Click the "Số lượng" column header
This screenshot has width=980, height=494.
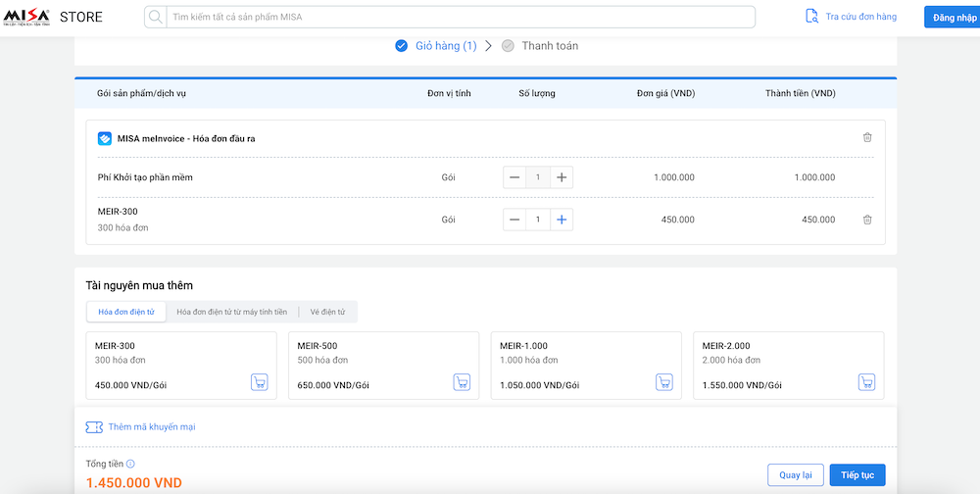537,94
